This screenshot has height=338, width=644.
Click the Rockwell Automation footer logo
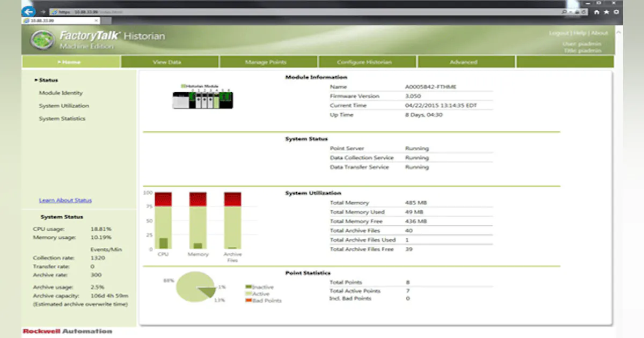pyautogui.click(x=68, y=332)
